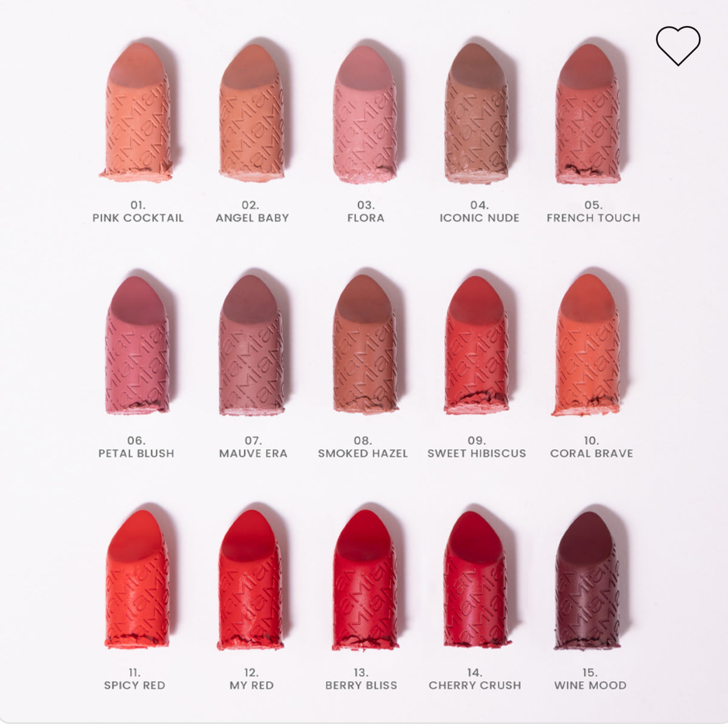The image size is (728, 724).
Task: Click the 'Wine Mood' shade label
Action: 590,685
